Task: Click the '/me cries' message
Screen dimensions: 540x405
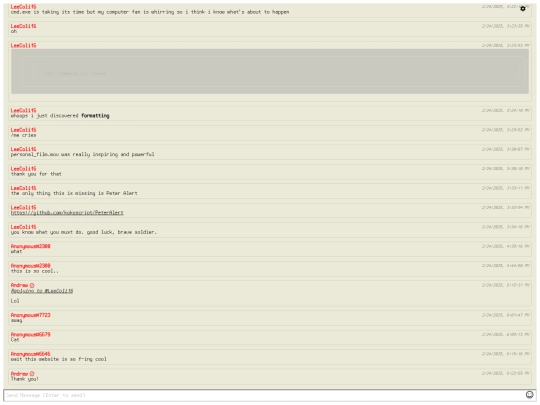Action: [x=23, y=135]
